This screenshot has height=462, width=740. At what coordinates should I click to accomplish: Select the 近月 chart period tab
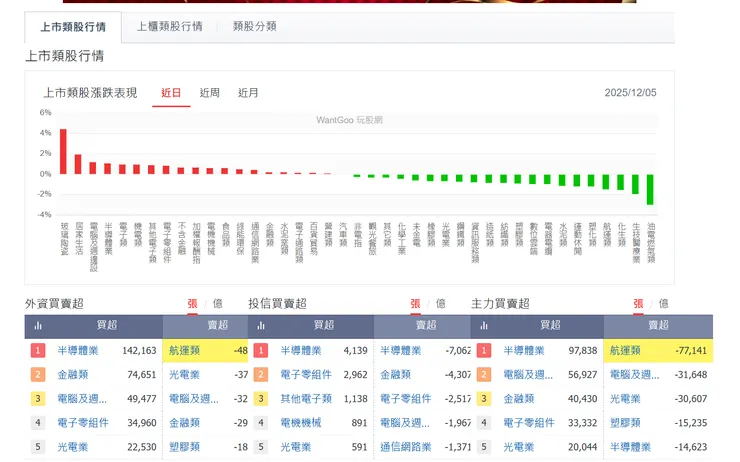click(x=248, y=93)
